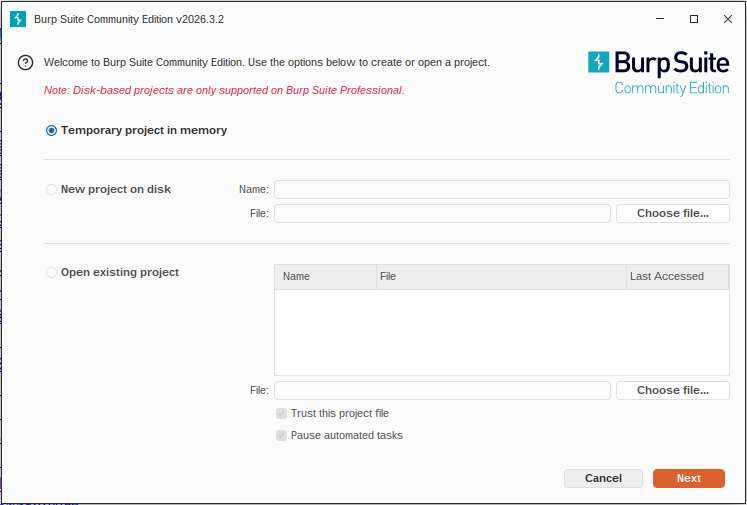Maximize the Burp Suite window
The image size is (747, 505).
pos(694,19)
